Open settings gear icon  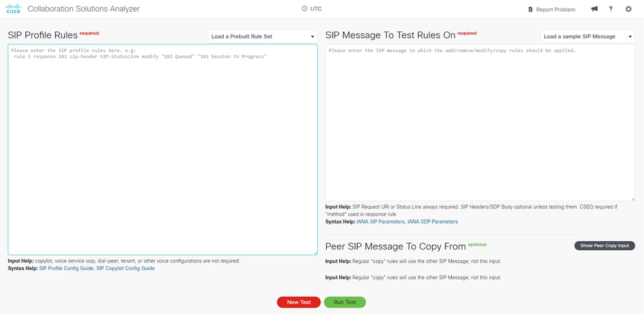point(629,9)
